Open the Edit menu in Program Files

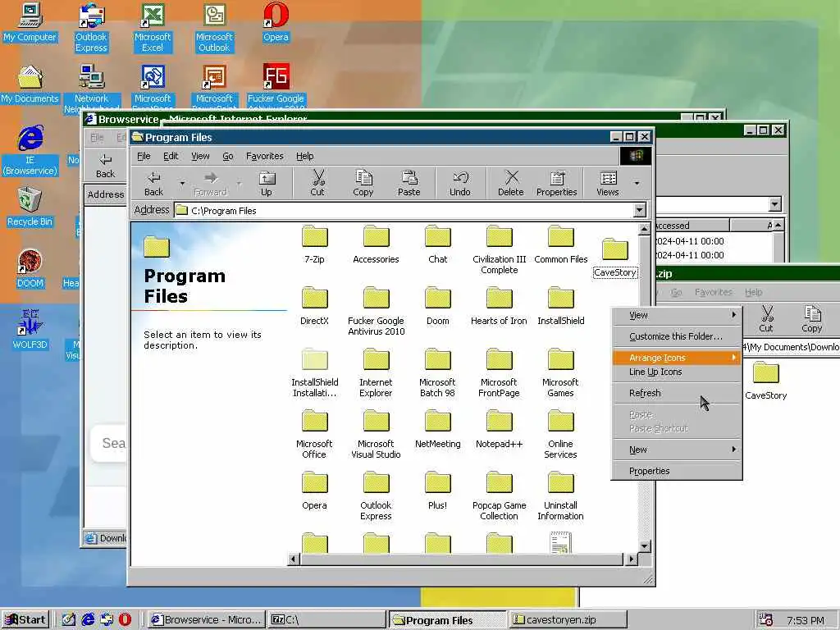click(x=171, y=156)
